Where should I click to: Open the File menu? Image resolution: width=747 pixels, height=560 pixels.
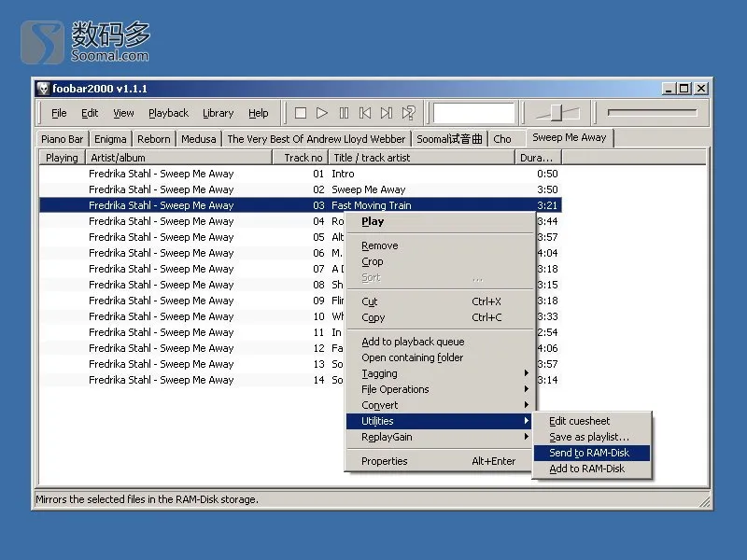click(x=59, y=113)
